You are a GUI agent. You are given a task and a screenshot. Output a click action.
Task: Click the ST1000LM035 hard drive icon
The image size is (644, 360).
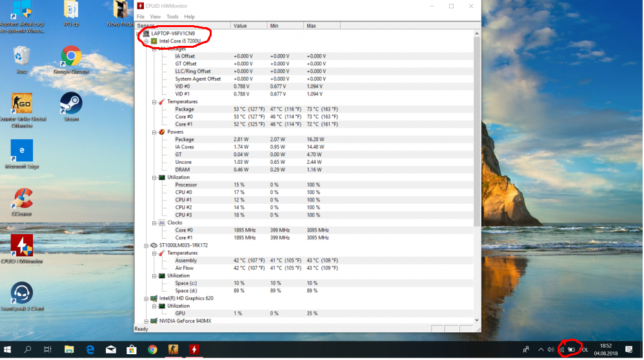(154, 245)
